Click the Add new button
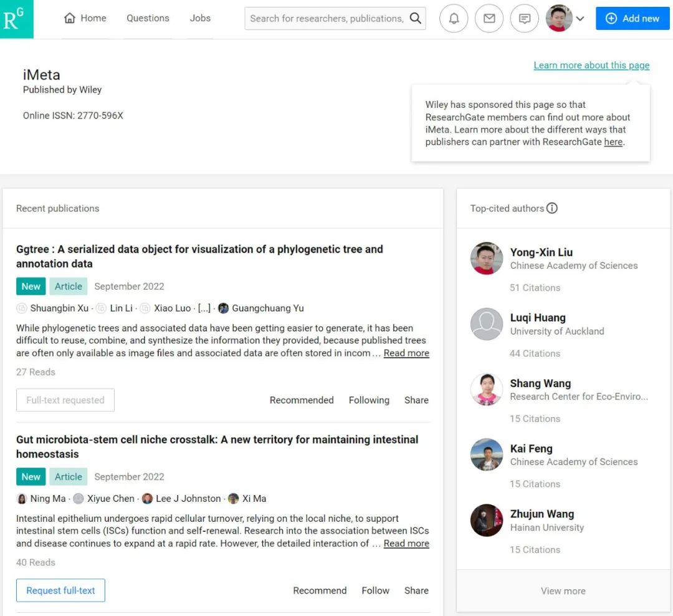Screen dimensions: 673x616 tap(632, 19)
